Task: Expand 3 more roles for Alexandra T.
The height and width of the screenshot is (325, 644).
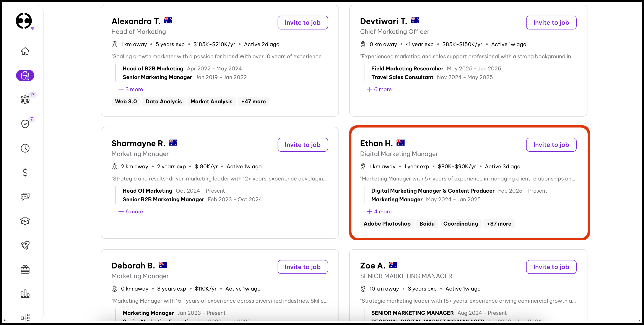Action: [130, 89]
